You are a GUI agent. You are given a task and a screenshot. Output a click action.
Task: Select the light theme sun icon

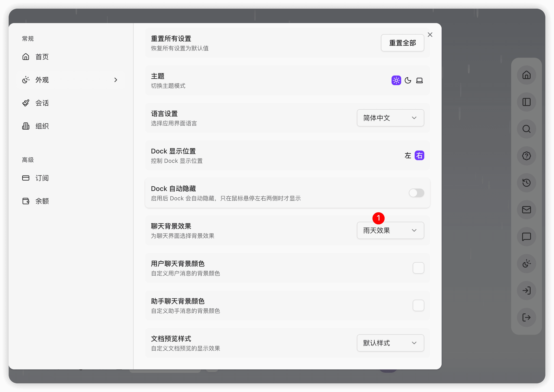click(x=396, y=80)
